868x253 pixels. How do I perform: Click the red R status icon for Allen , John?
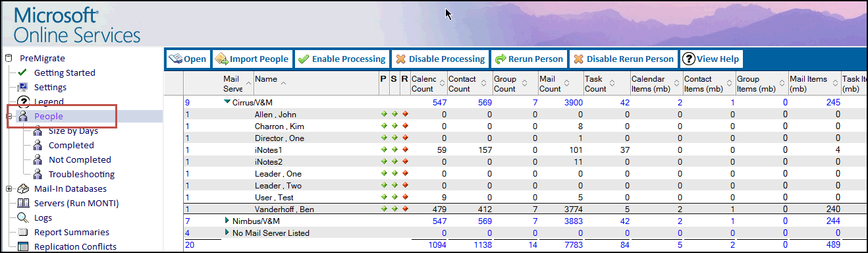(404, 114)
